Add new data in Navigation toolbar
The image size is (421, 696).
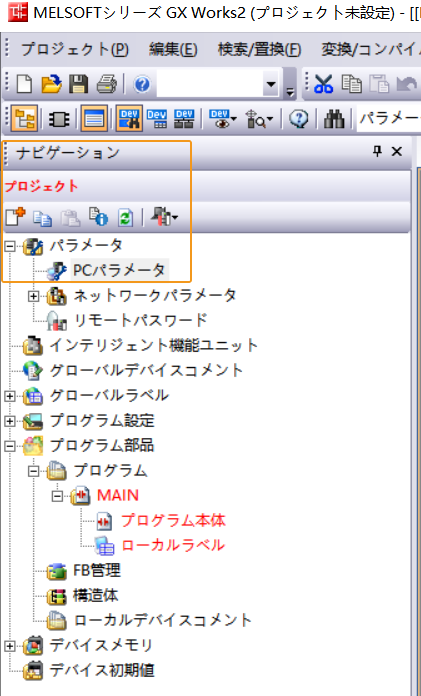pyautogui.click(x=16, y=217)
